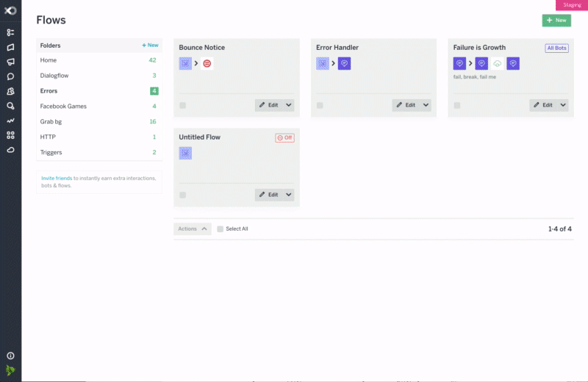This screenshot has width=588, height=382.
Task: Open the apps grid icon in sidebar
Action: [10, 135]
